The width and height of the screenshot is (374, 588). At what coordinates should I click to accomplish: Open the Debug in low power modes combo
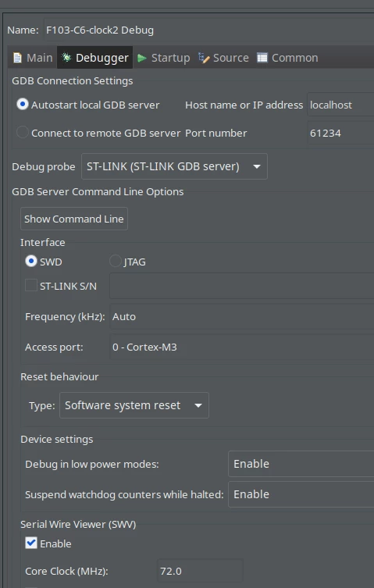click(x=301, y=464)
